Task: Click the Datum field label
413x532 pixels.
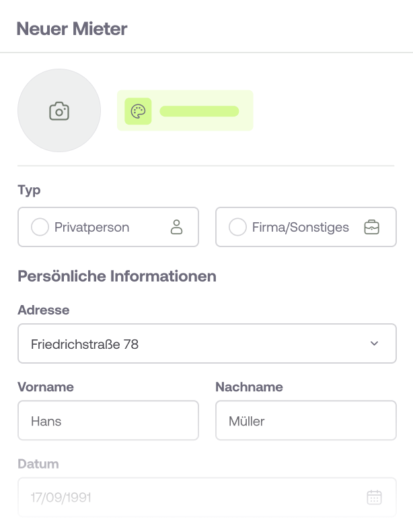Action: pyautogui.click(x=38, y=464)
